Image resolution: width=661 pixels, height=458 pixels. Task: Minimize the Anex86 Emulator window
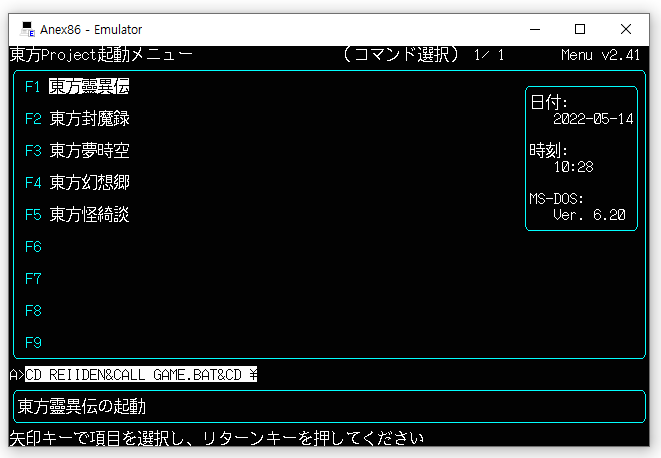[535, 29]
